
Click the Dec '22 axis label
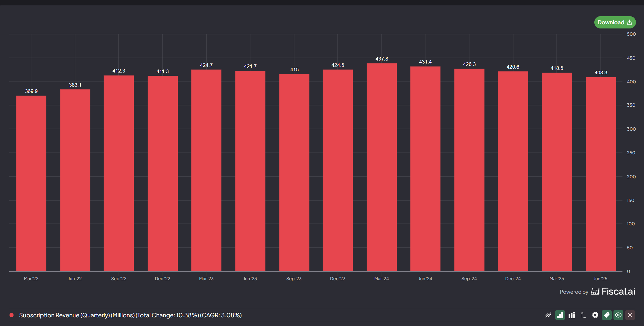click(x=162, y=279)
